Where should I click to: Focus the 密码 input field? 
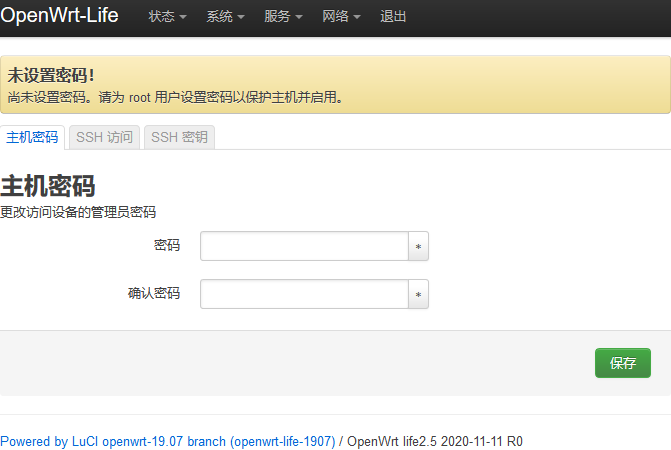pos(304,246)
